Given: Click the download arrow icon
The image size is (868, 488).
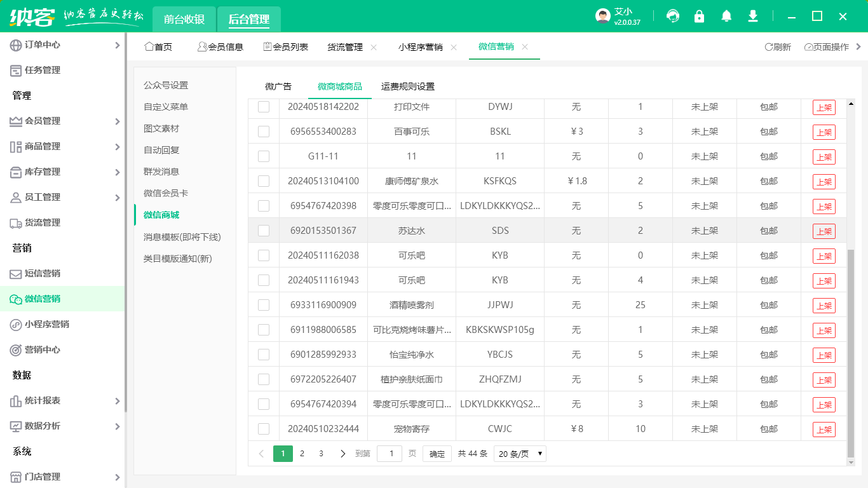Looking at the screenshot, I should tap(753, 17).
